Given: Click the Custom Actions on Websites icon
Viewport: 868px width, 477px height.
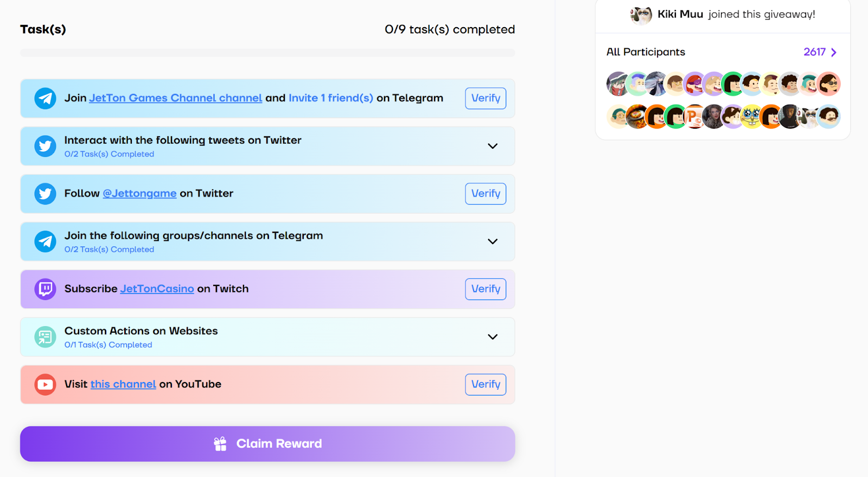Looking at the screenshot, I should point(45,337).
